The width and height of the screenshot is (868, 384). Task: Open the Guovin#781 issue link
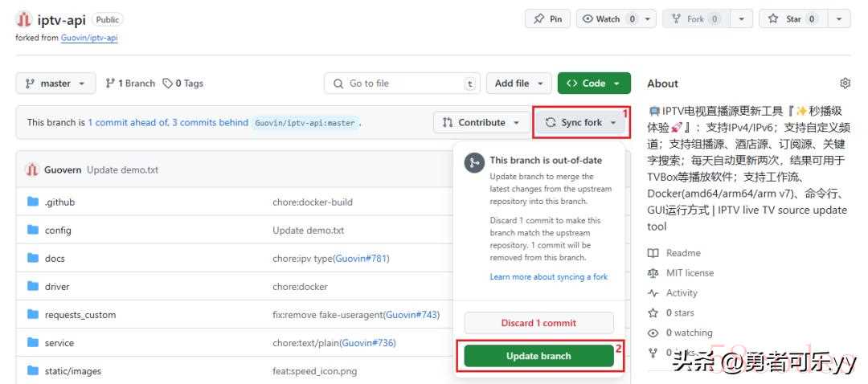[362, 259]
